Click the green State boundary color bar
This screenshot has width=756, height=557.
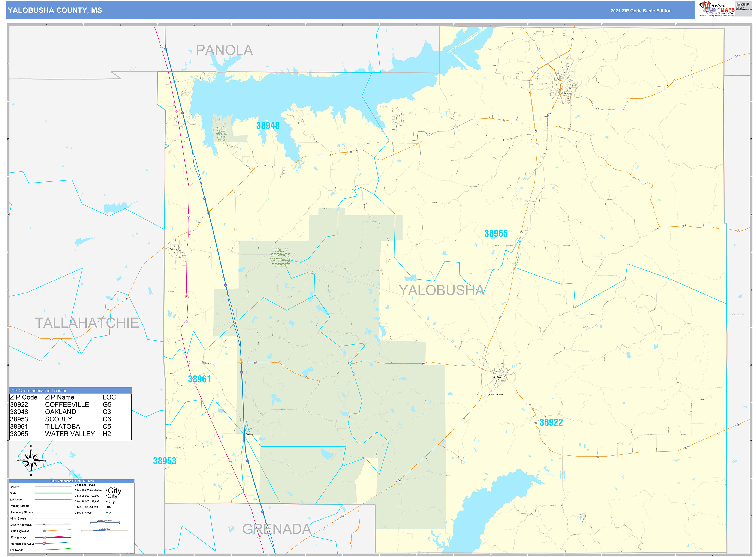[53, 493]
